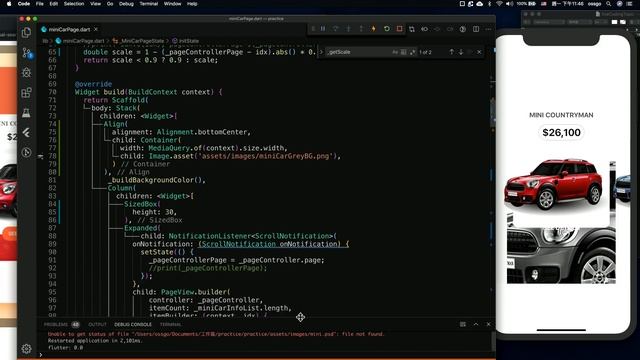
Task: Click the grey car background image
Action: click(561, 255)
